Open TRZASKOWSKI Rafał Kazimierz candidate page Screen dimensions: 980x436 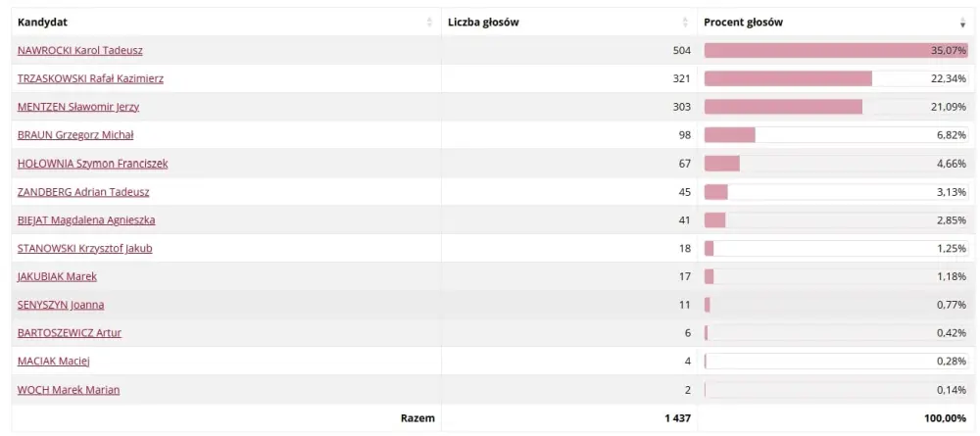pos(90,78)
